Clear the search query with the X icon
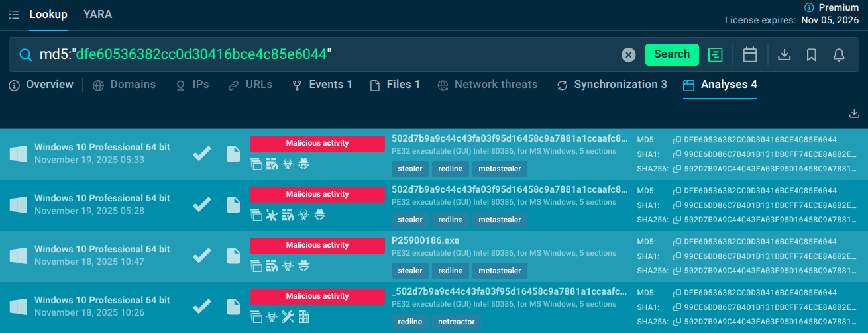This screenshot has height=333, width=868. click(x=628, y=55)
